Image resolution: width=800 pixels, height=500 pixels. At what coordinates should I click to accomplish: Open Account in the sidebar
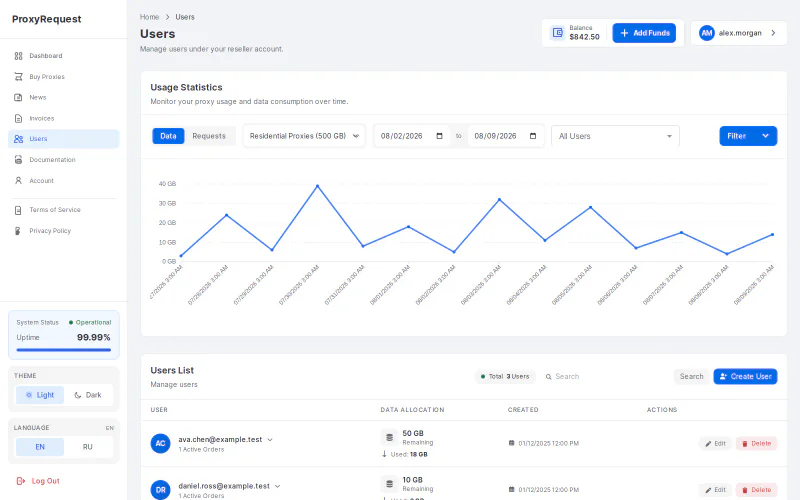click(x=64, y=181)
